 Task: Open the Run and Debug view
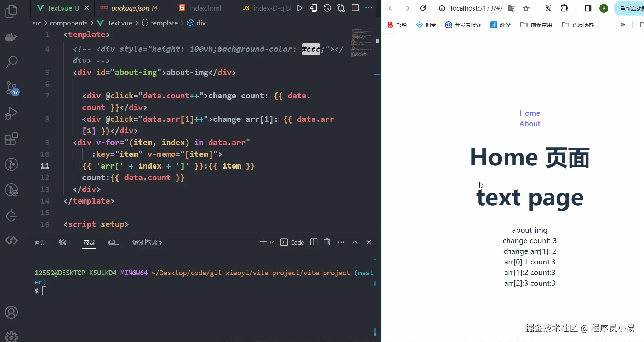pyautogui.click(x=11, y=113)
